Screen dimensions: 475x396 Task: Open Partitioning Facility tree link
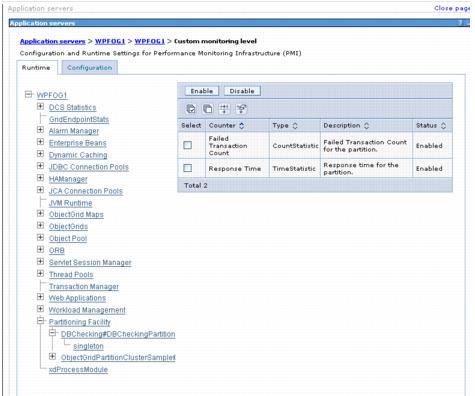click(80, 322)
